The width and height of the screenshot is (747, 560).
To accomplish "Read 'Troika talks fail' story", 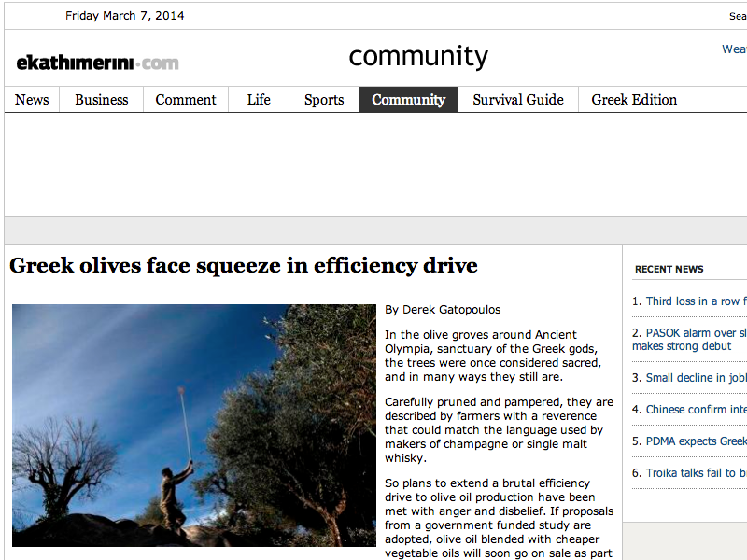I will click(x=695, y=473).
